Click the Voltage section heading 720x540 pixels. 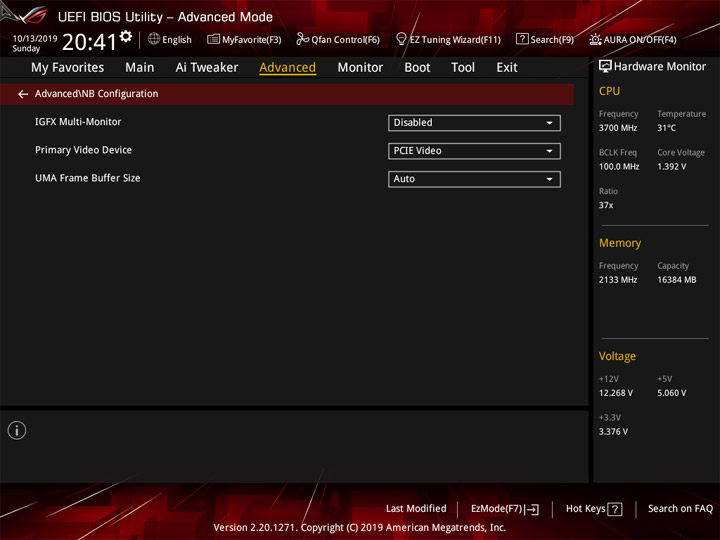click(x=617, y=356)
